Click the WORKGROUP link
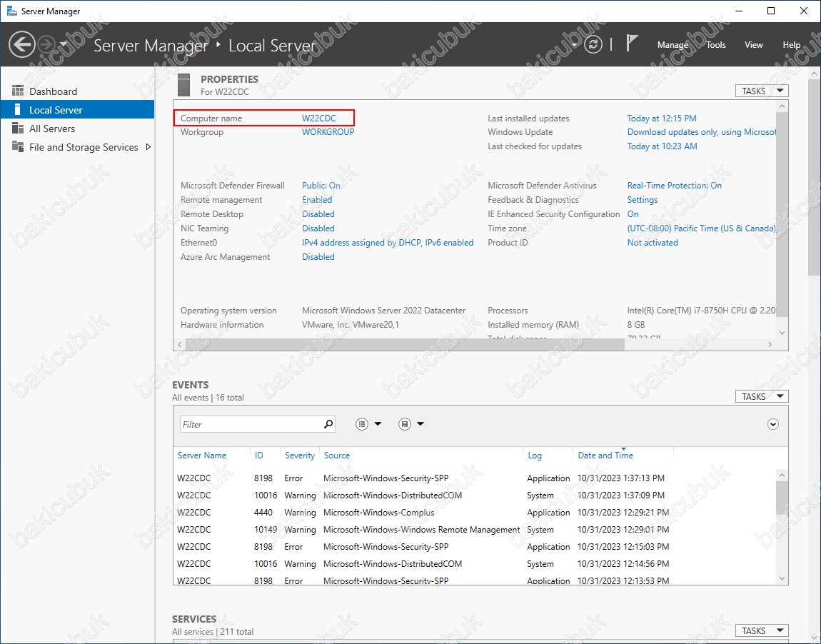 click(328, 132)
